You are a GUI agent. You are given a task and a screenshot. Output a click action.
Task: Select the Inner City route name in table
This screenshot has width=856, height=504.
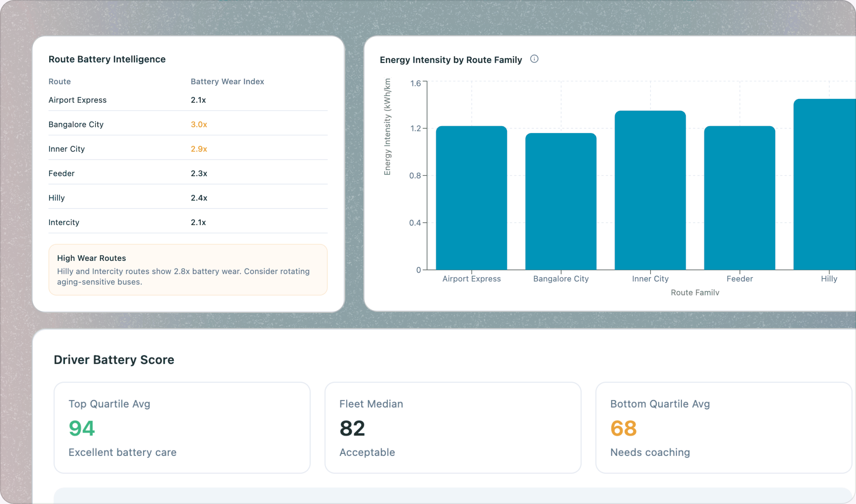coord(67,149)
